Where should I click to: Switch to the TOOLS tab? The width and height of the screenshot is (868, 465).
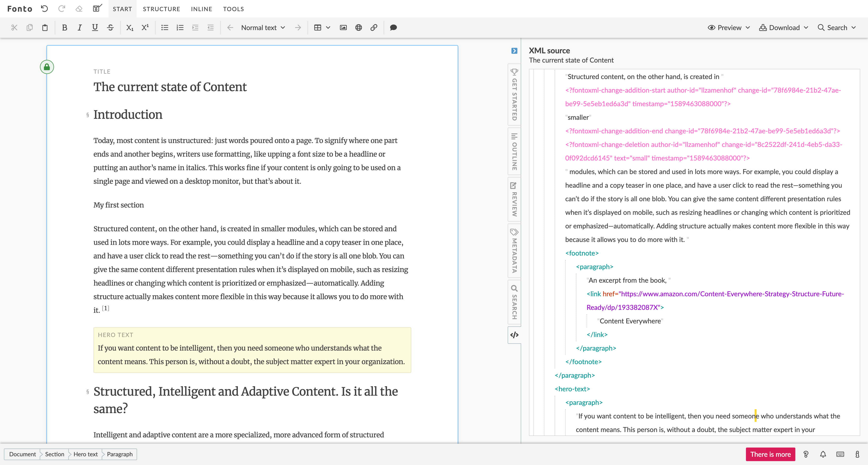coord(233,9)
